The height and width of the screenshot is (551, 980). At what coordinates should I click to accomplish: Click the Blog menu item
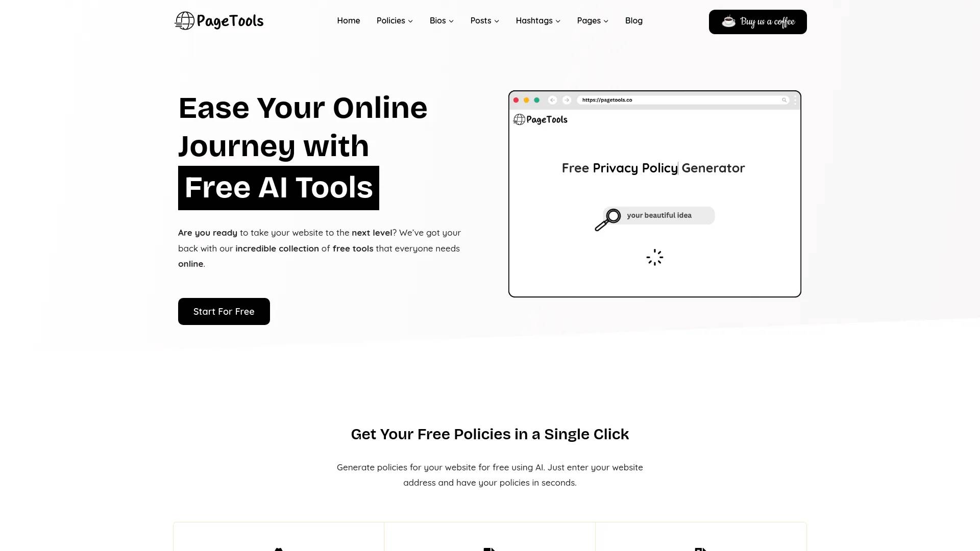tap(633, 20)
